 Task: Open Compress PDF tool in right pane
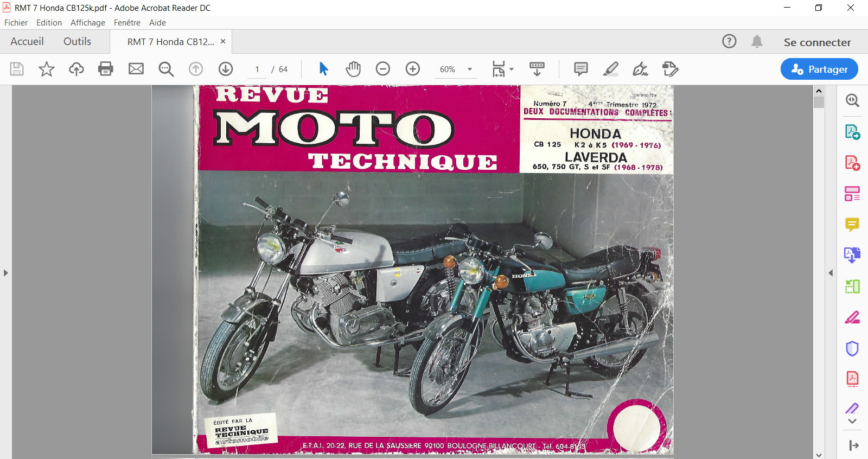pyautogui.click(x=852, y=286)
